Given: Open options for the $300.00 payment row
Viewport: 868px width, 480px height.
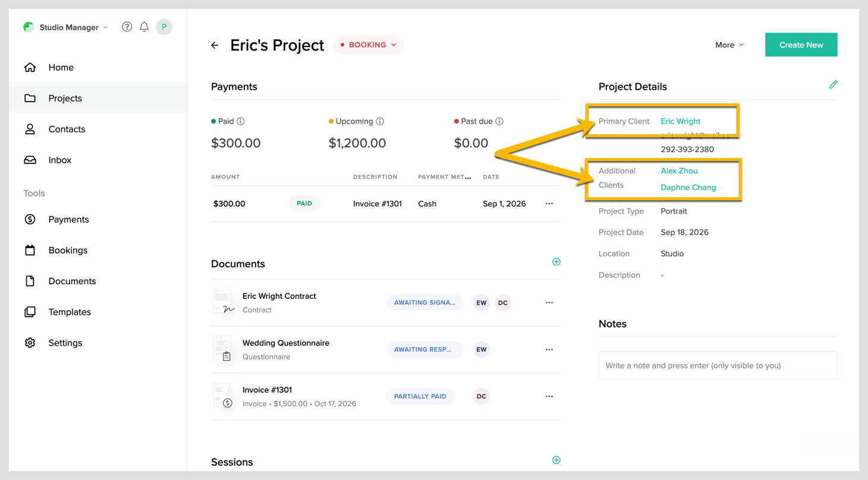Looking at the screenshot, I should coord(549,203).
